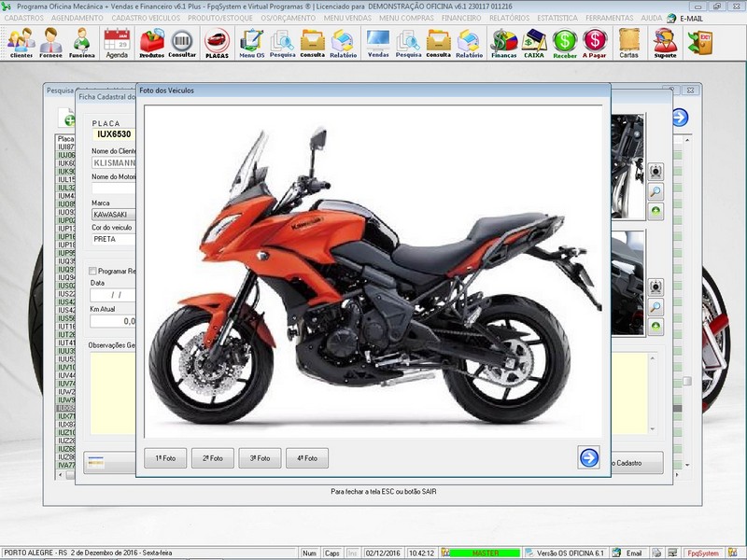This screenshot has height=560, width=747.
Task: Open the Marca combo box showing KAWASAKI
Action: tap(114, 215)
